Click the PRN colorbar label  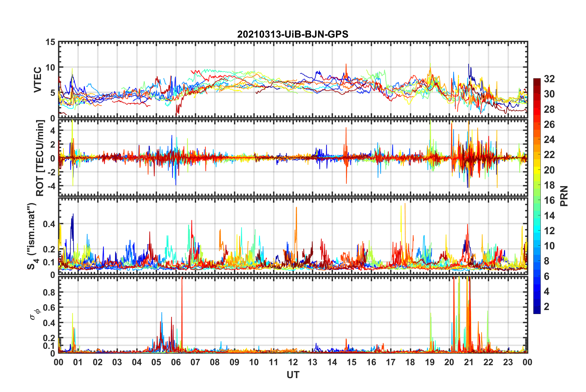(564, 196)
